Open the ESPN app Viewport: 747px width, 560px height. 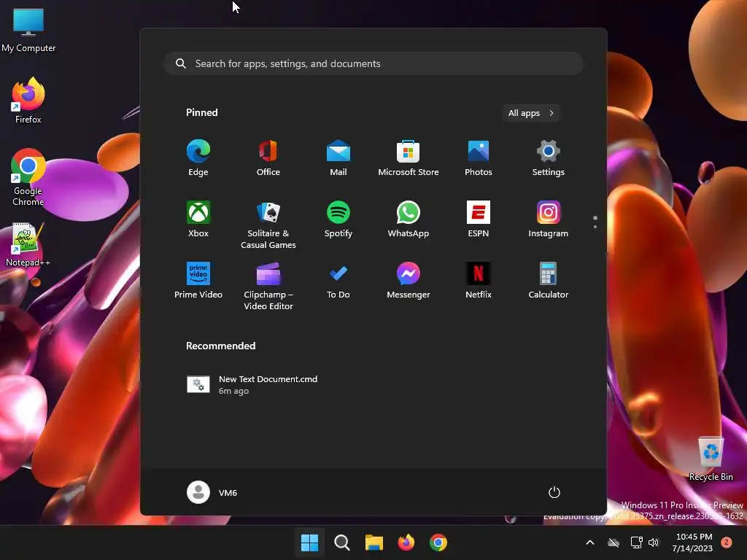pyautogui.click(x=479, y=219)
